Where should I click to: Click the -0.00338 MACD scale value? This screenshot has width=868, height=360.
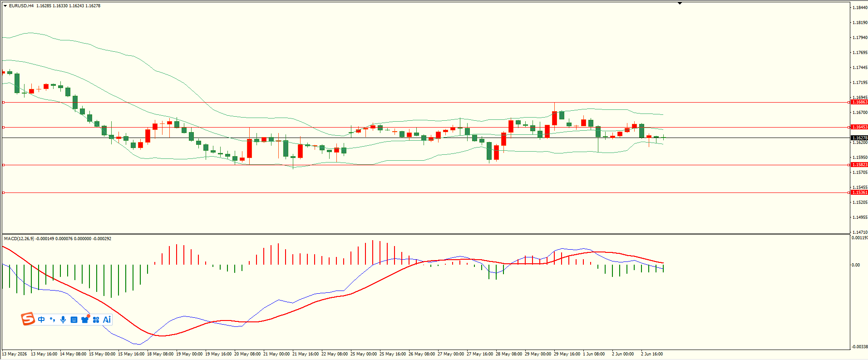coord(859,347)
